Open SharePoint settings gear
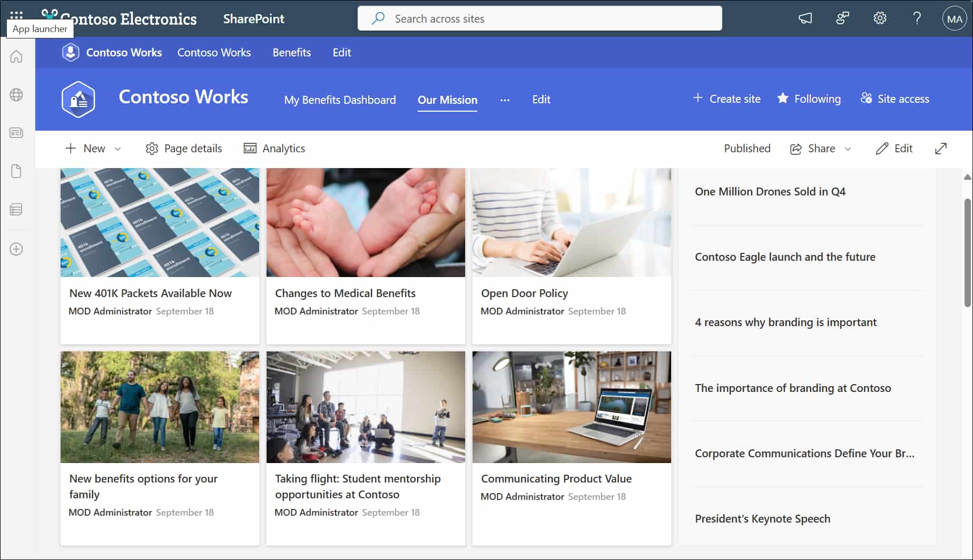The width and height of the screenshot is (973, 560). 880,18
